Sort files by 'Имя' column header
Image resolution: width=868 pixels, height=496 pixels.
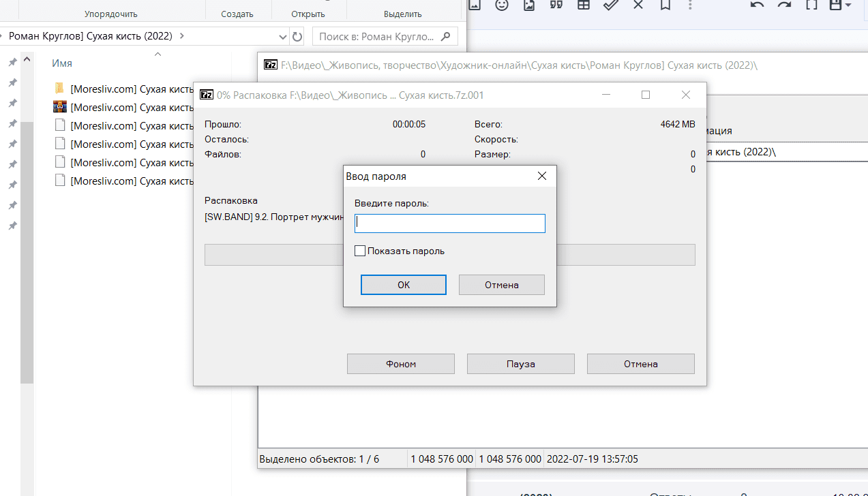click(x=62, y=63)
